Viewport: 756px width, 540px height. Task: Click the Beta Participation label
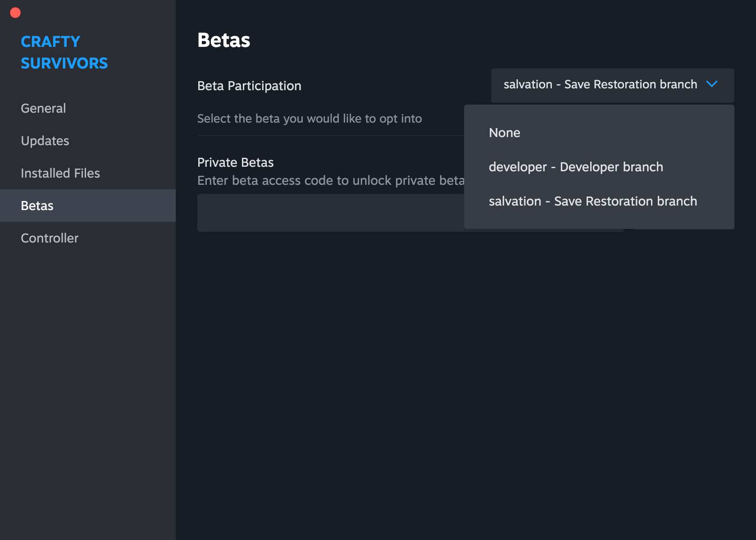pyautogui.click(x=249, y=86)
